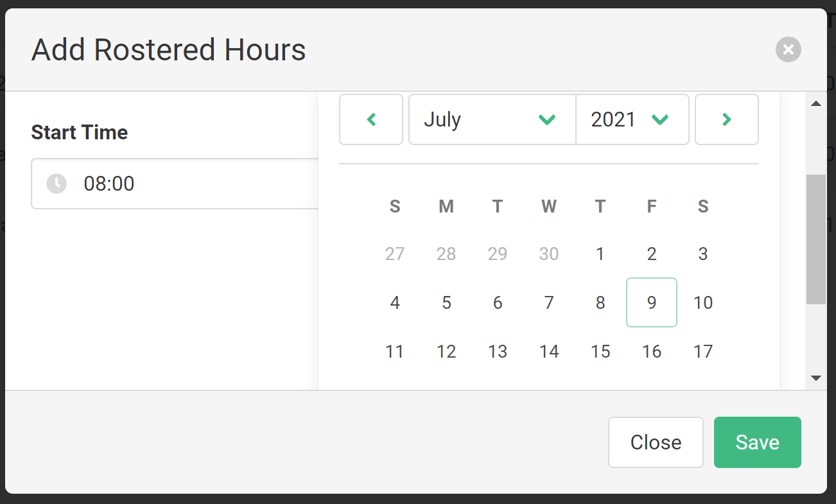Click the Save button
Screen dimensions: 836x504
tap(757, 442)
